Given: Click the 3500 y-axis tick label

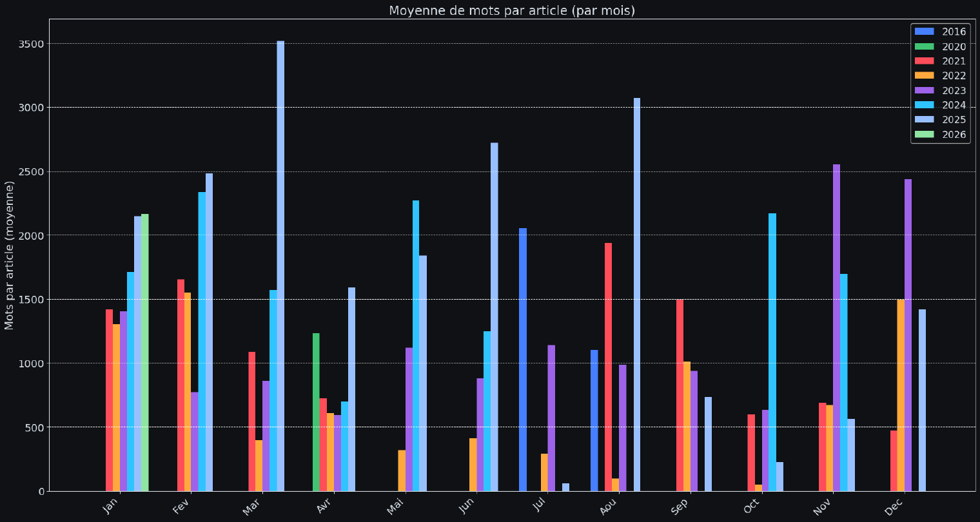Looking at the screenshot, I should [x=32, y=44].
